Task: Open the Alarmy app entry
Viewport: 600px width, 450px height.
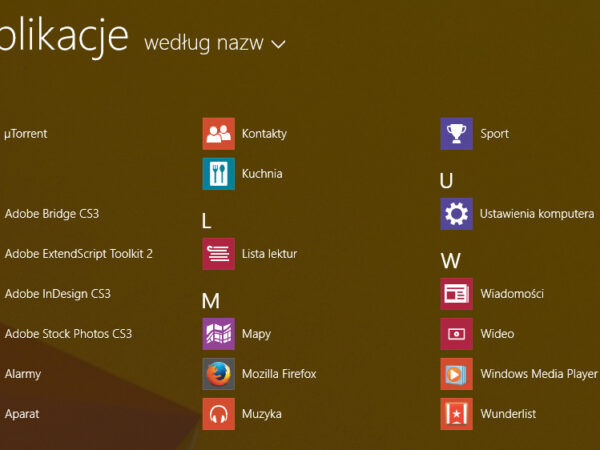Action: pos(24,374)
